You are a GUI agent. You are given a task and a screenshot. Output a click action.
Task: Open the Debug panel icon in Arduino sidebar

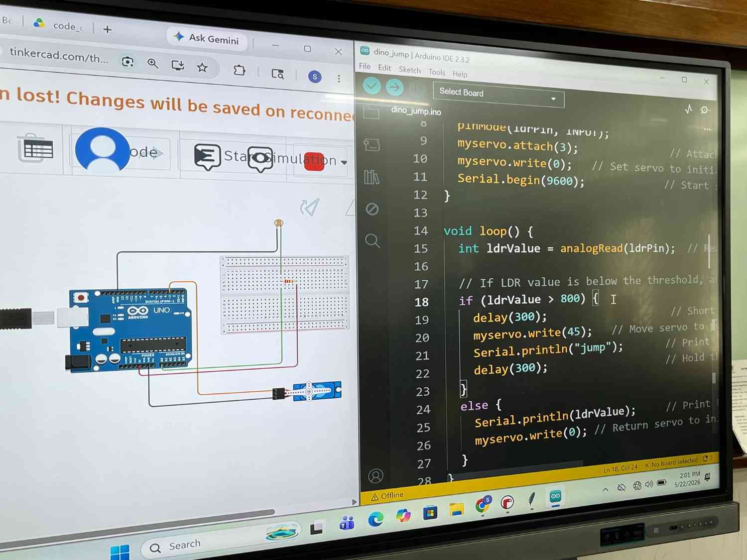pyautogui.click(x=372, y=209)
